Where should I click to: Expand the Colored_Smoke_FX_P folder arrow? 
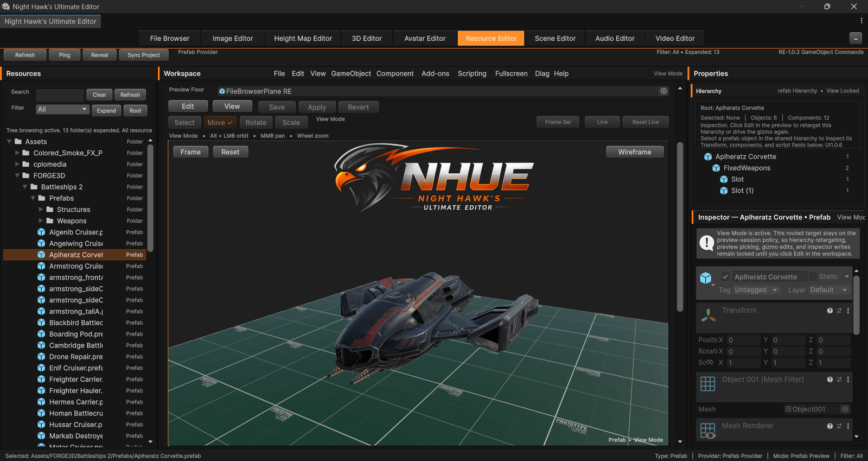point(17,153)
